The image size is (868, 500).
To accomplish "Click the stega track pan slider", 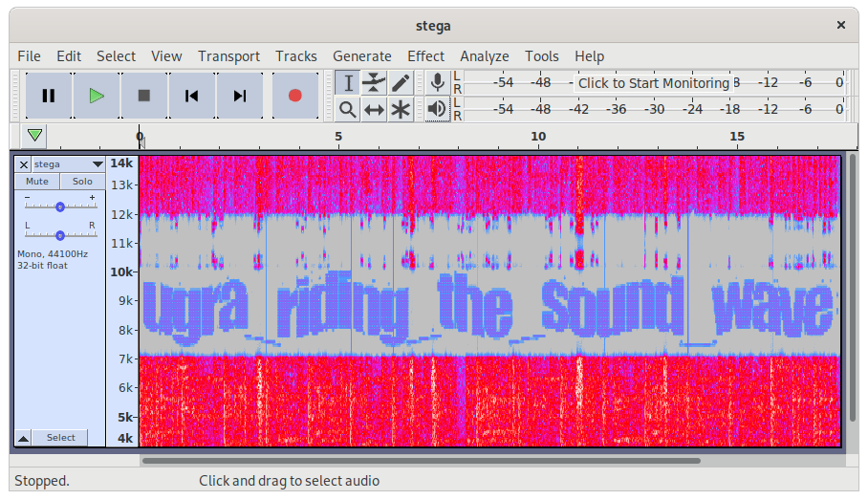I will point(60,235).
